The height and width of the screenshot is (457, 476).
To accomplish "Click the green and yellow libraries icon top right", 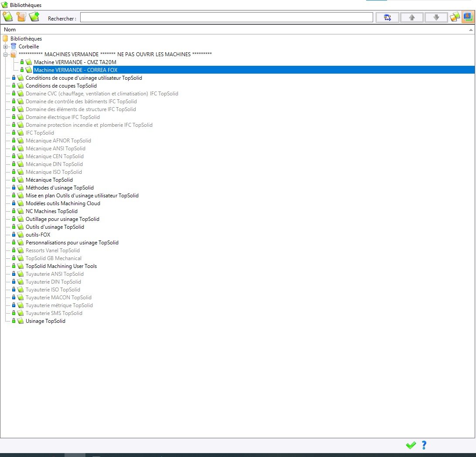I will coord(455,17).
